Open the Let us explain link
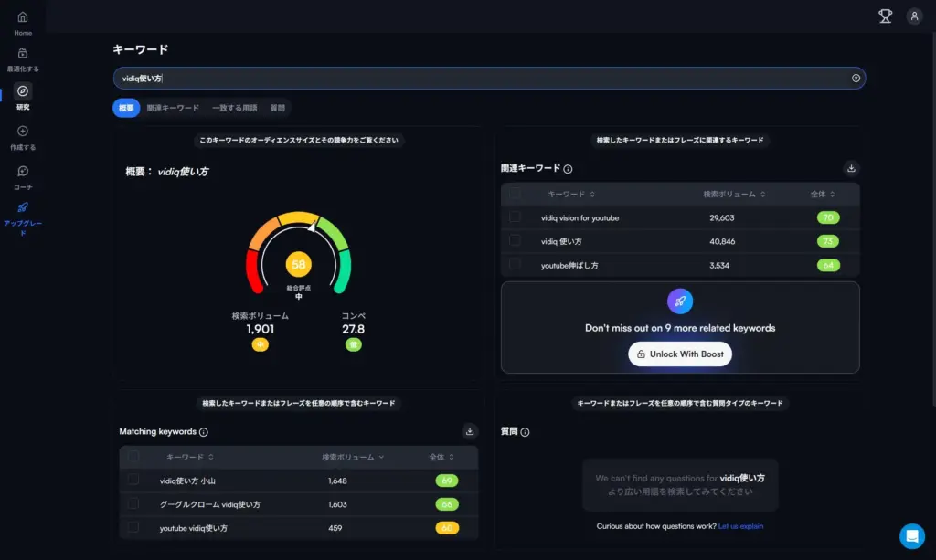The image size is (936, 560). point(740,526)
